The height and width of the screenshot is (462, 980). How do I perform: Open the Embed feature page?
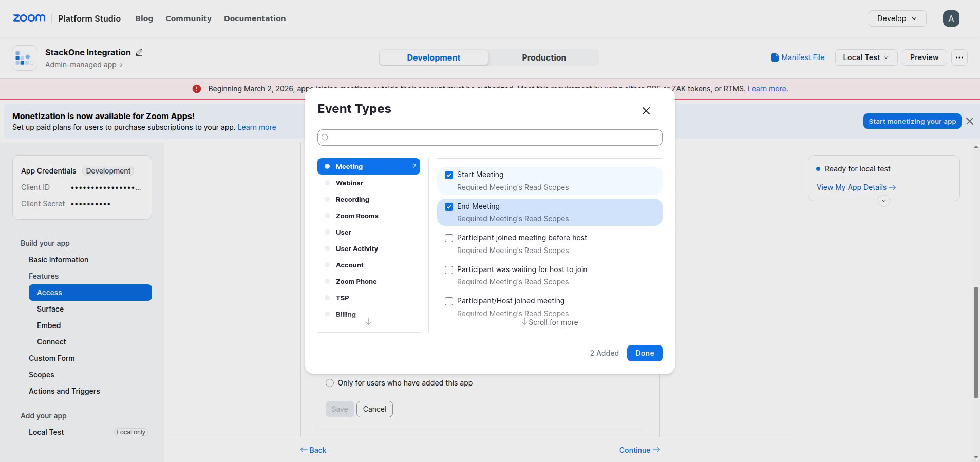click(x=49, y=325)
